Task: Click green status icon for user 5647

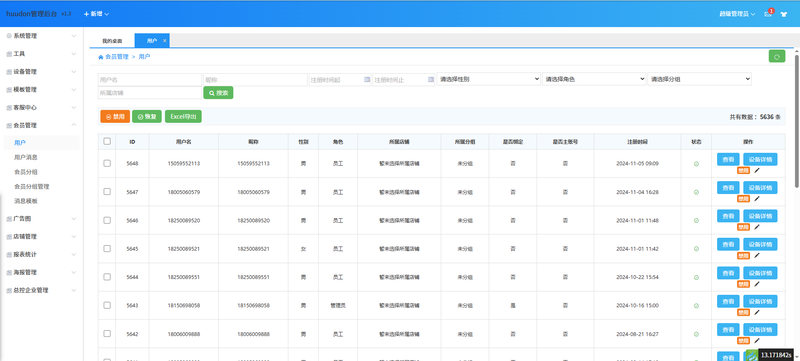Action: [696, 192]
